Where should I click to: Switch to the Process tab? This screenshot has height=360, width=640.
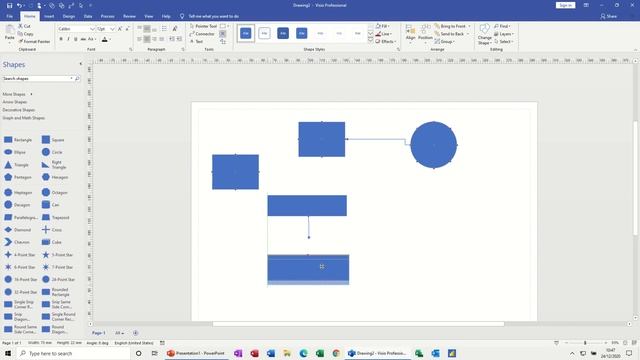(107, 16)
